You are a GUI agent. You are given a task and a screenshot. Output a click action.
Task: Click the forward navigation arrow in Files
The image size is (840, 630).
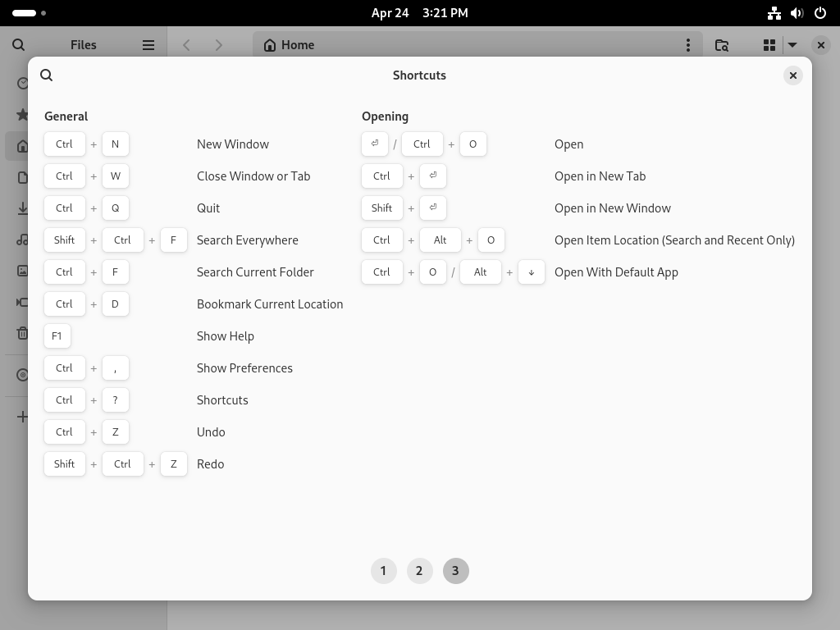[x=218, y=45]
